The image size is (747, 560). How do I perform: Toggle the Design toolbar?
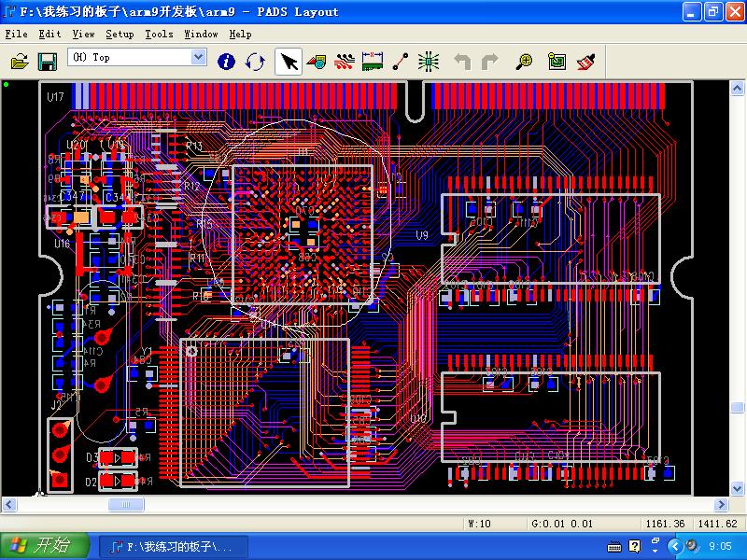point(345,62)
